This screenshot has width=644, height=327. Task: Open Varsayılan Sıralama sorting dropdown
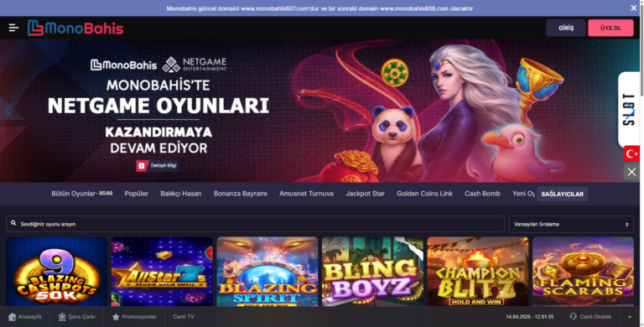571,225
